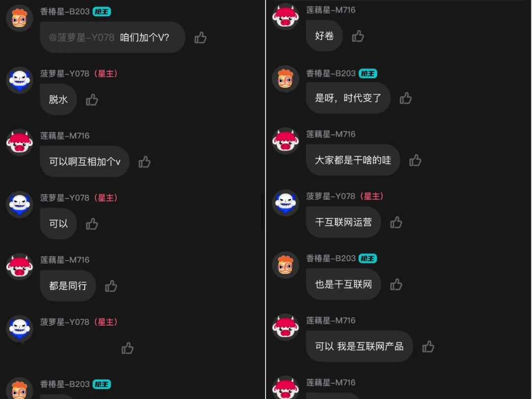Open 香椿星-B203 avatar above '咱们加个V?'
The height and width of the screenshot is (399, 532).
19,18
